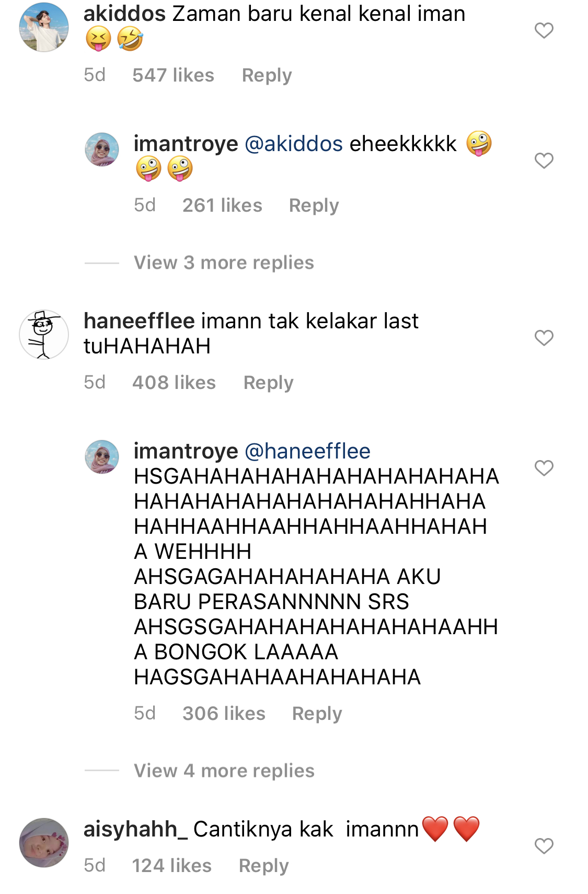Like aisyhahh_'s comment with the heart
Screen dimensions: 588x894
544,846
